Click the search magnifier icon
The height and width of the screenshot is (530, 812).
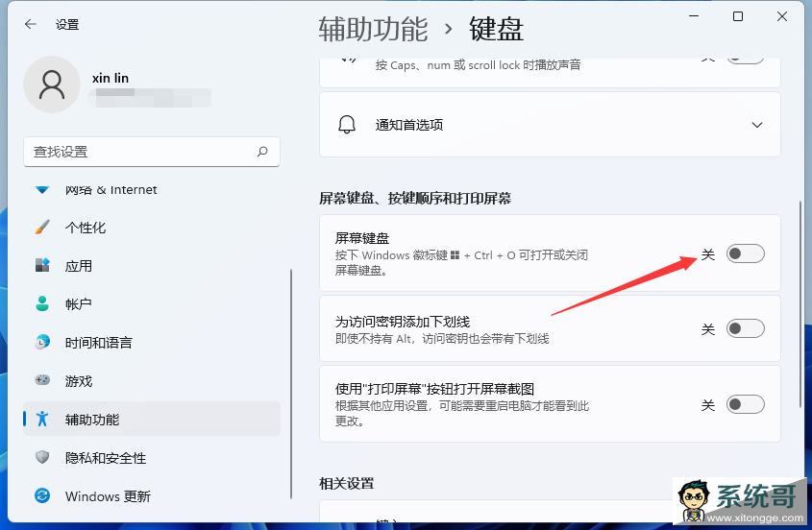coord(262,152)
